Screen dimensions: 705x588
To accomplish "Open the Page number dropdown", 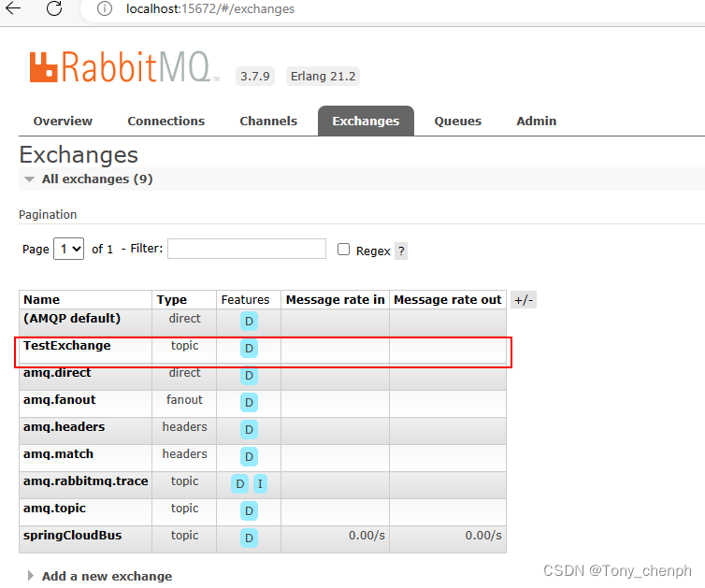I will coord(69,249).
